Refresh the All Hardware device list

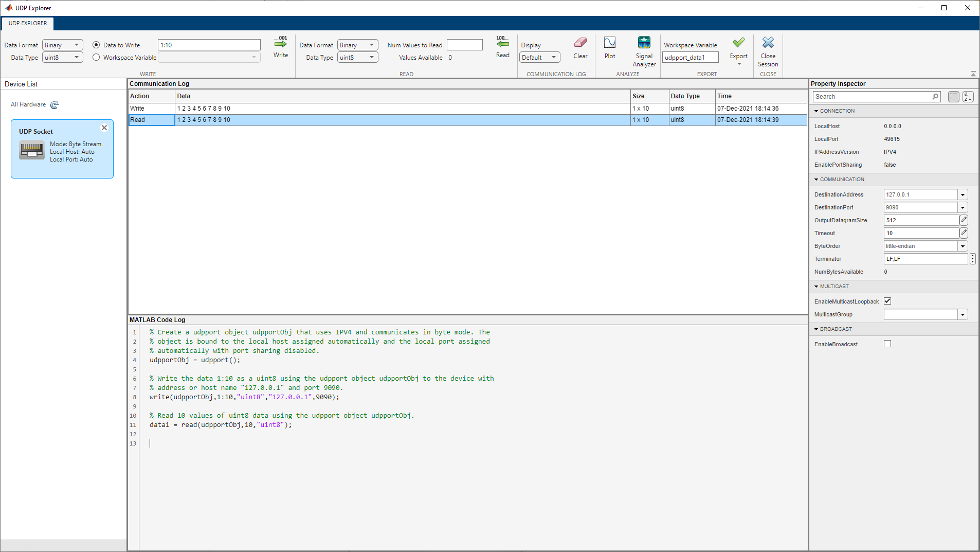click(x=55, y=105)
